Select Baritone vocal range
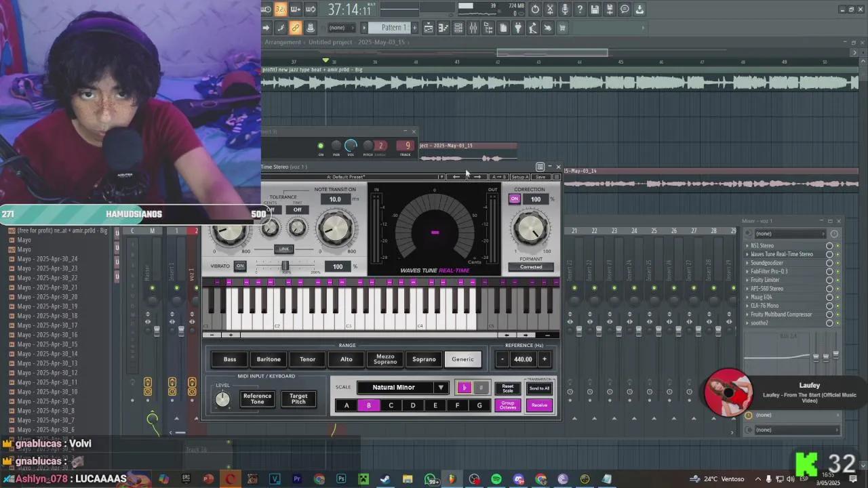The image size is (868, 488). pyautogui.click(x=269, y=359)
